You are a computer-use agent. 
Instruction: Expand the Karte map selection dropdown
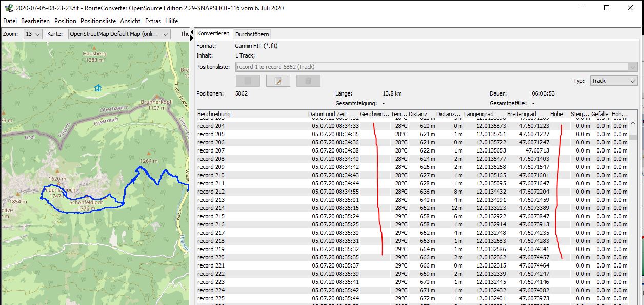point(119,34)
